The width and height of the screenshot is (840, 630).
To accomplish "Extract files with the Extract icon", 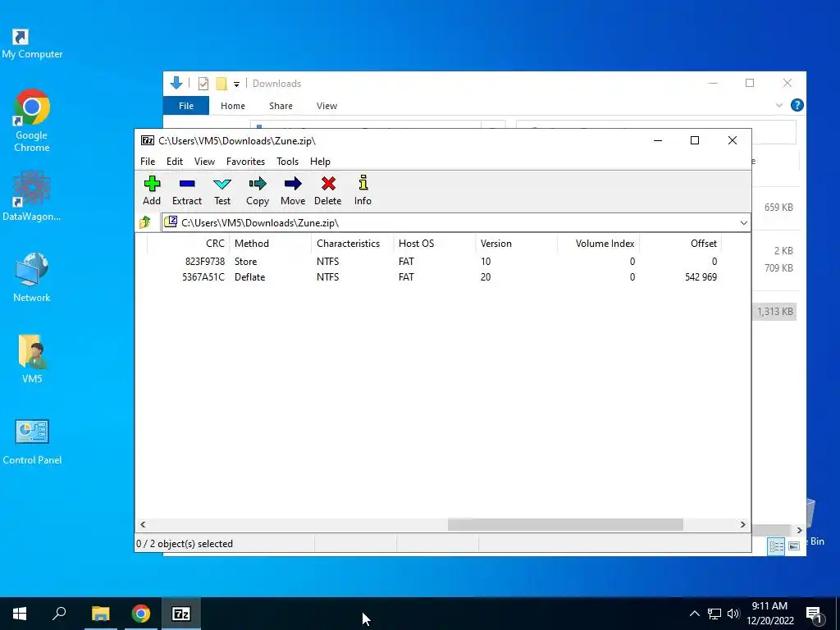I will coord(187,190).
